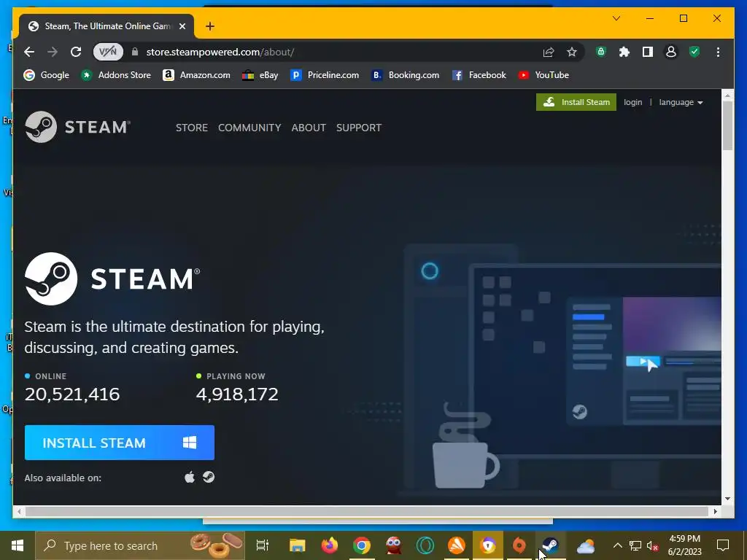
Task: Open Google Chrome from taskbar
Action: [362, 545]
